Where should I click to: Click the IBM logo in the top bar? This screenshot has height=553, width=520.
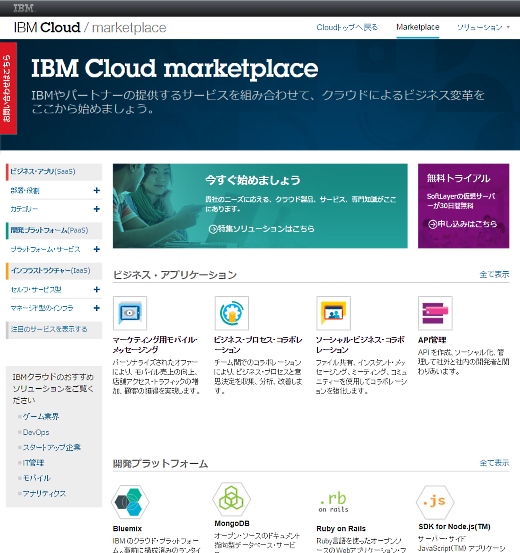click(24, 8)
